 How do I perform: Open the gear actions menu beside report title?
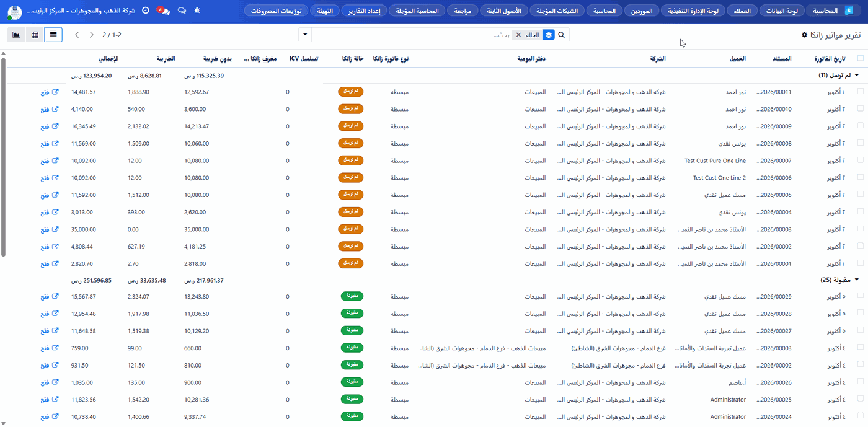point(805,35)
